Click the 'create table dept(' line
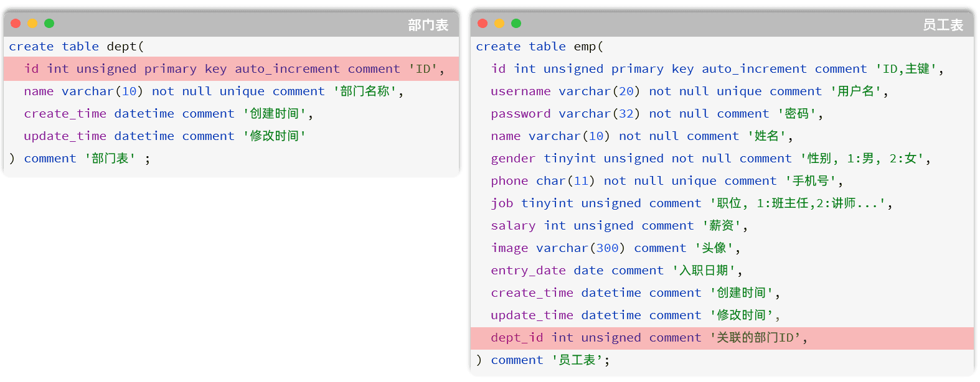 click(76, 47)
